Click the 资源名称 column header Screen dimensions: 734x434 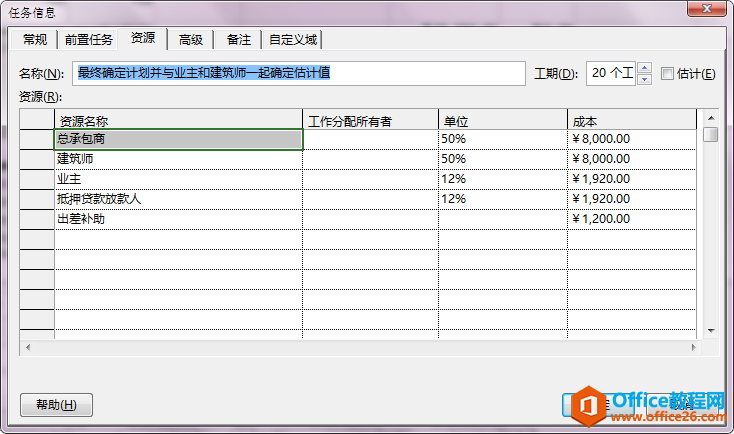[x=178, y=121]
